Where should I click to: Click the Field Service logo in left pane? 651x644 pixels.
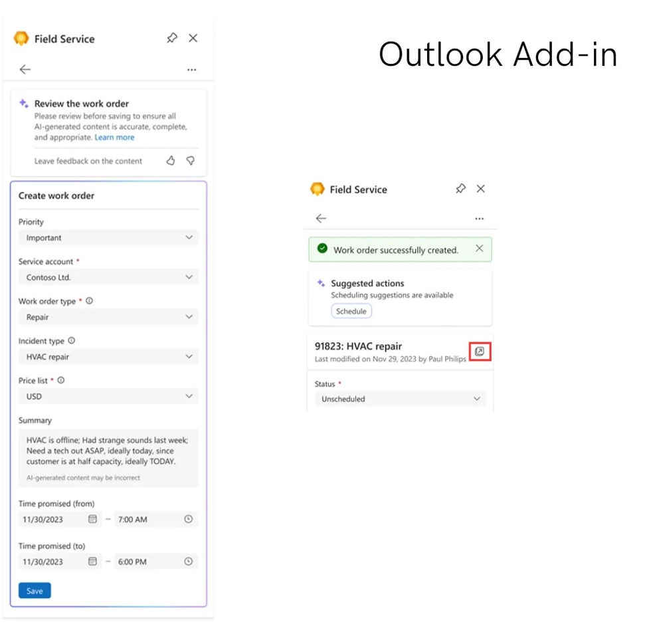point(21,39)
